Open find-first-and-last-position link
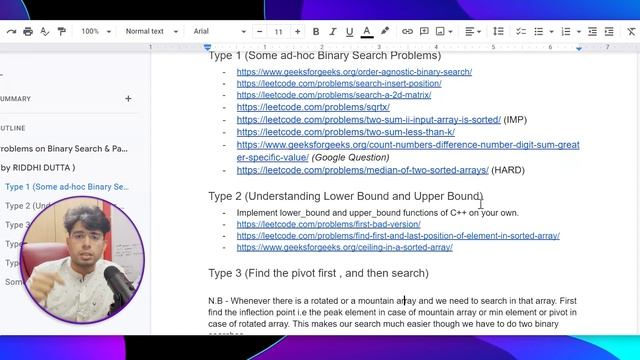The image size is (640, 360). (398, 236)
